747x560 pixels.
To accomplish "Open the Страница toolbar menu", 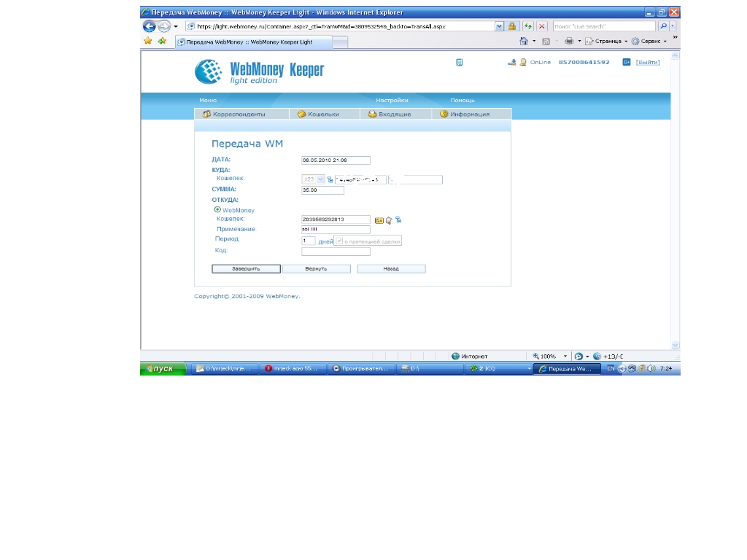I will pyautogui.click(x=606, y=42).
